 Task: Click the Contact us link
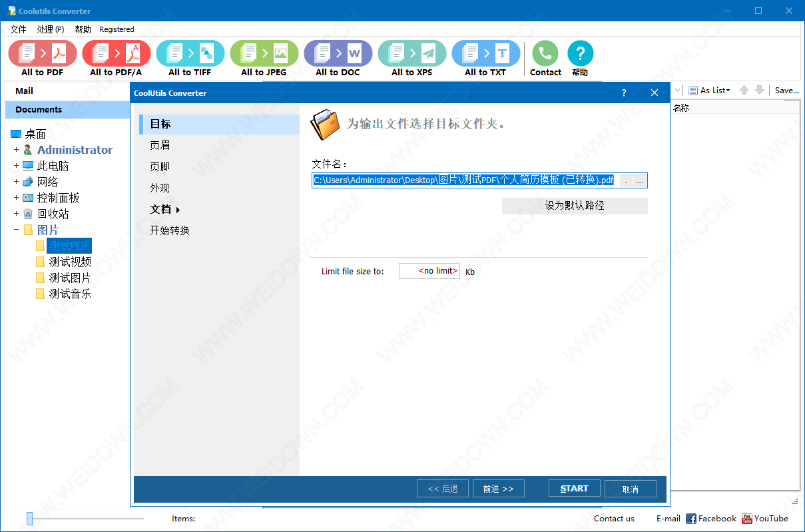pyautogui.click(x=614, y=519)
